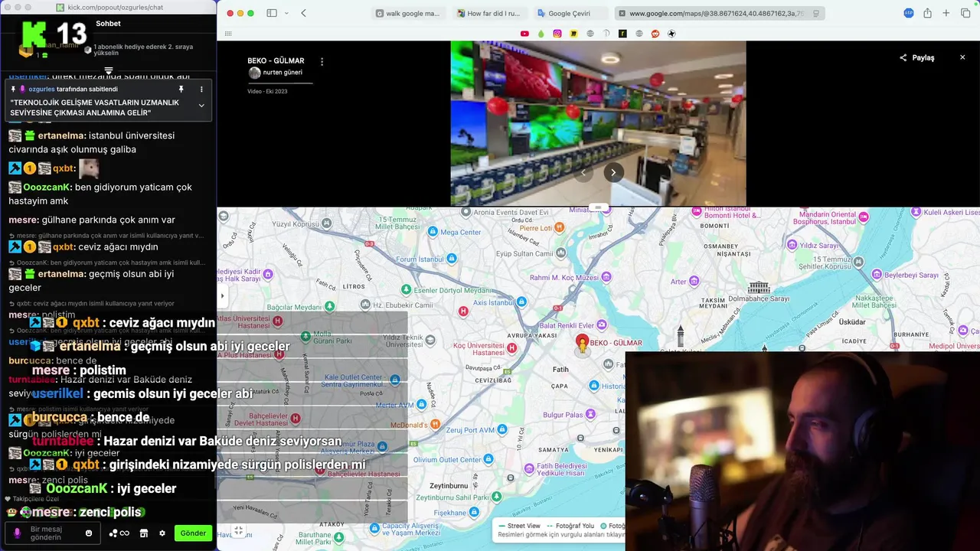This screenshot has height=551, width=980.
Task: Expand the map side panel arrow
Action: click(223, 295)
